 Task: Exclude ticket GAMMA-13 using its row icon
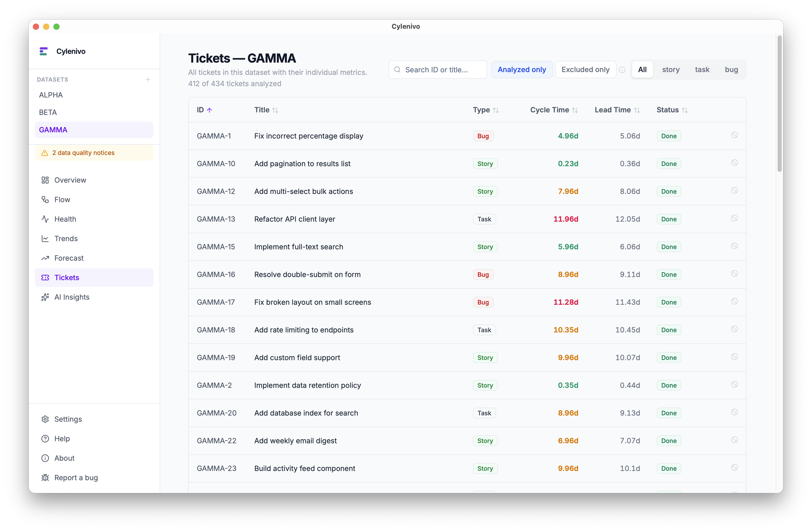coord(734,218)
